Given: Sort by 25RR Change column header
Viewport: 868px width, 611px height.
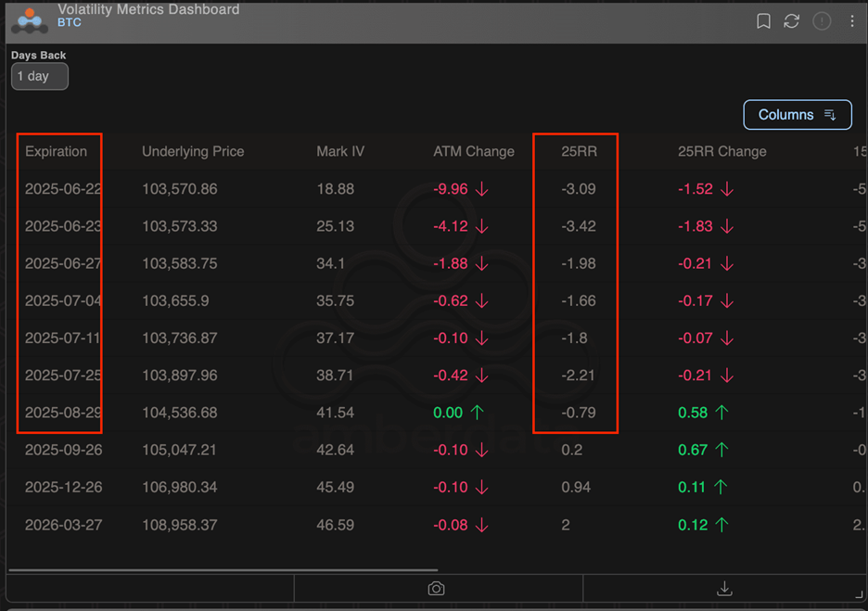Looking at the screenshot, I should tap(722, 151).
